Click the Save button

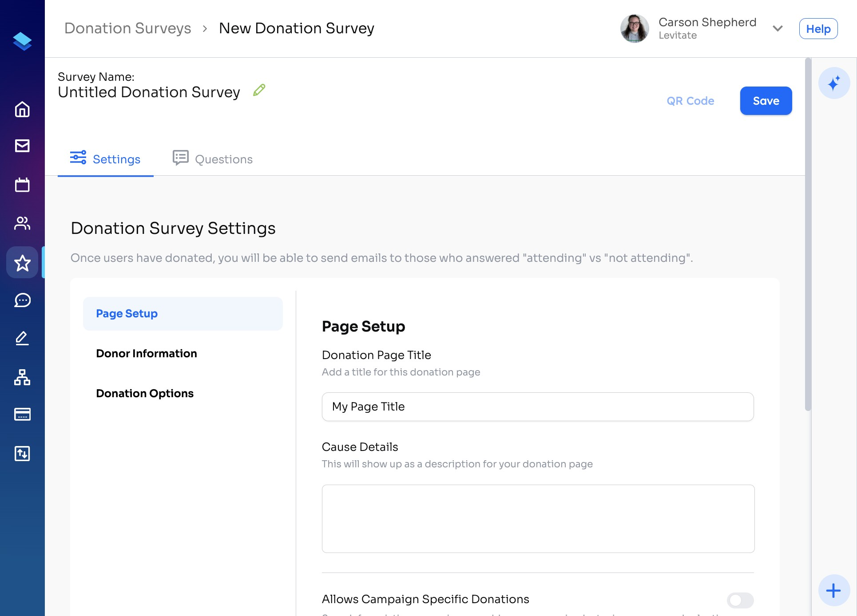pyautogui.click(x=766, y=101)
